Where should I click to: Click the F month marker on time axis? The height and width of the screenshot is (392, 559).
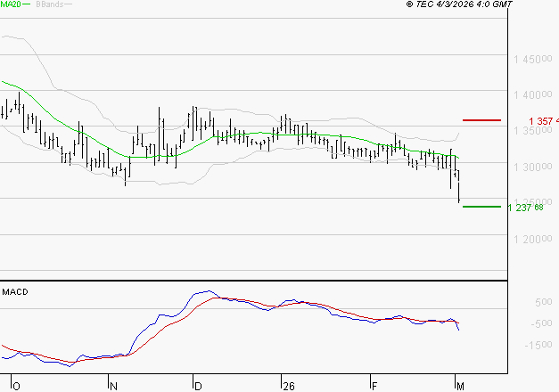click(374, 387)
